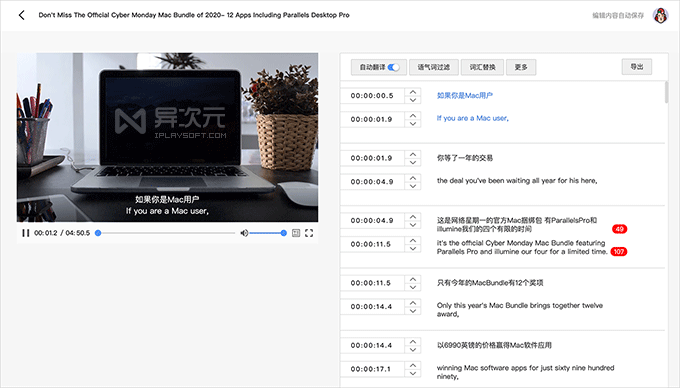This screenshot has width=680, height=388.
Task: Open the user avatar profile
Action: tap(660, 16)
